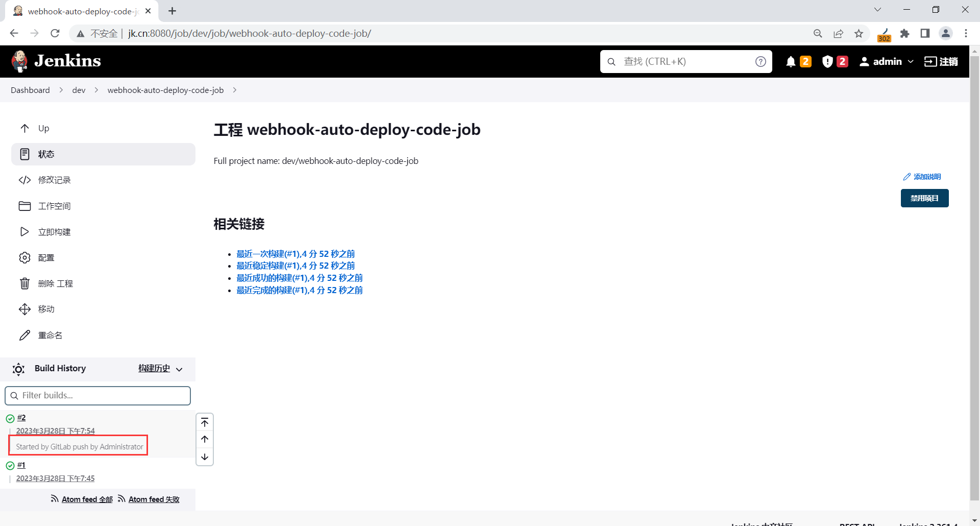Click the 注销 logout icon
The height and width of the screenshot is (526, 980).
pyautogui.click(x=932, y=61)
